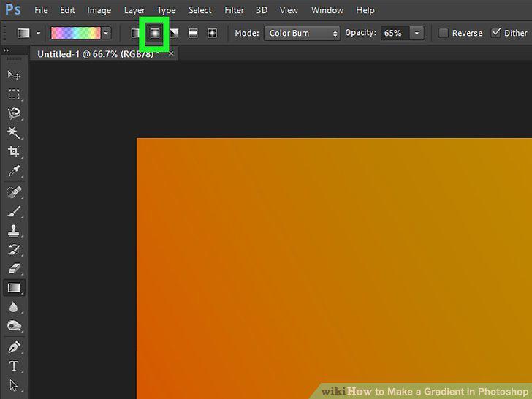Click the Photoshop Ps logo
Viewport: 532px width, 399px height.
click(13, 9)
